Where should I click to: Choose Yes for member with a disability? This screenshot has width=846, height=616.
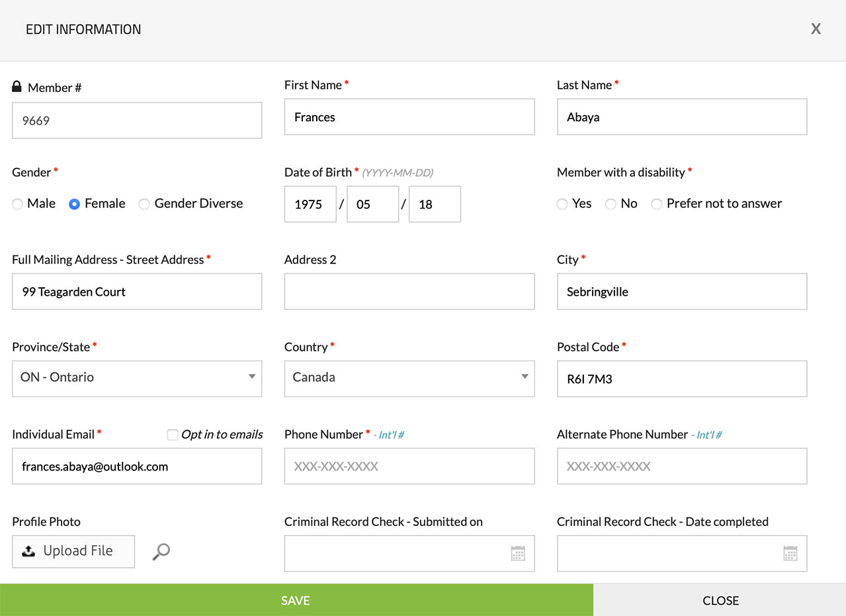[x=562, y=204]
